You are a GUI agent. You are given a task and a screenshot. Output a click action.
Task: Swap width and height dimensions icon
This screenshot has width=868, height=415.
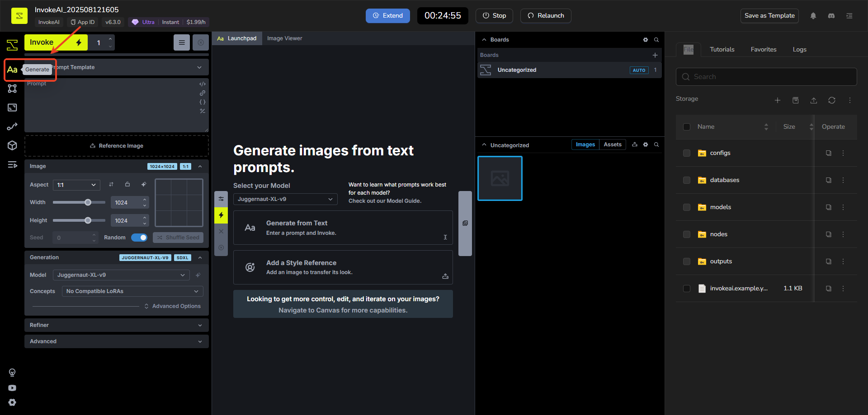[111, 184]
